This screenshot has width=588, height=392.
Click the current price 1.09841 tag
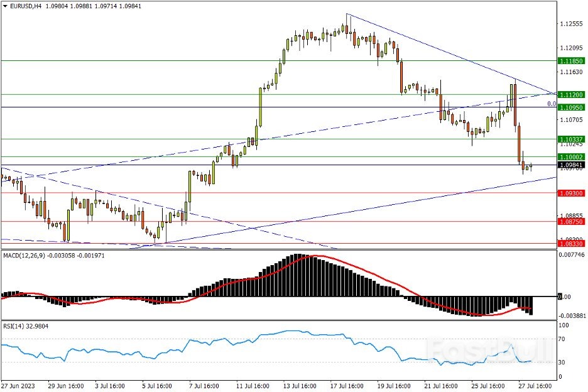[571, 165]
